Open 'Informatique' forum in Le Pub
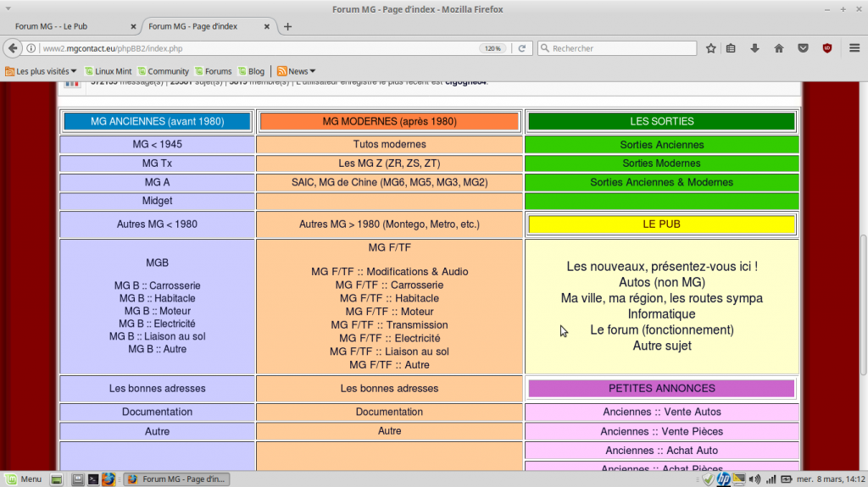868x487 pixels. click(x=661, y=313)
